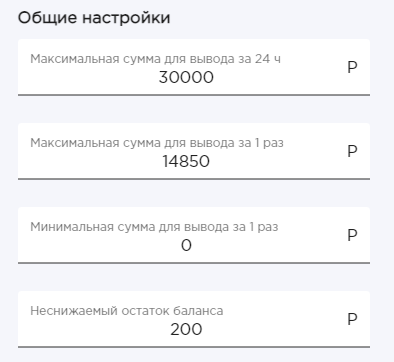Edit the 14850 single withdrawal maximum value

click(186, 161)
